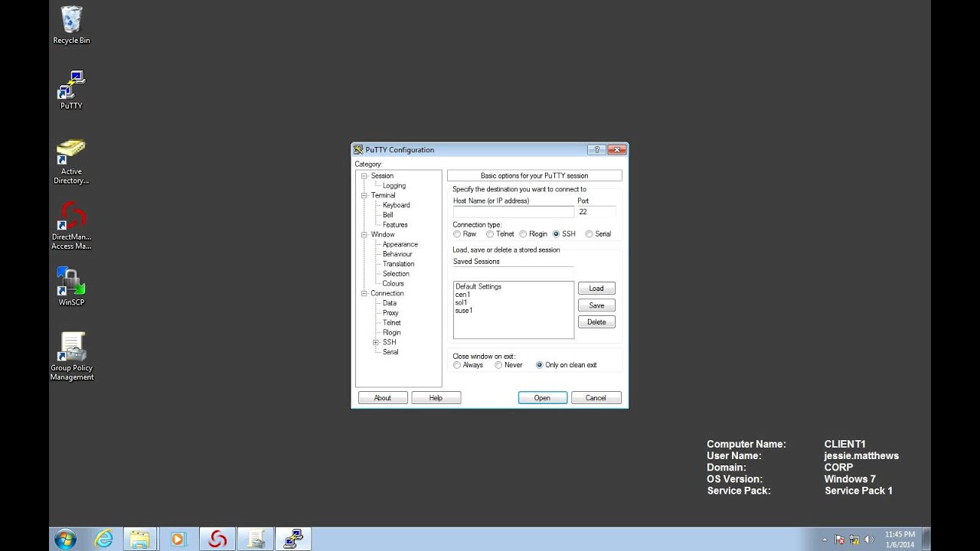Select the DirectManage Access Manager desktop icon
The image size is (980, 551).
[x=71, y=226]
